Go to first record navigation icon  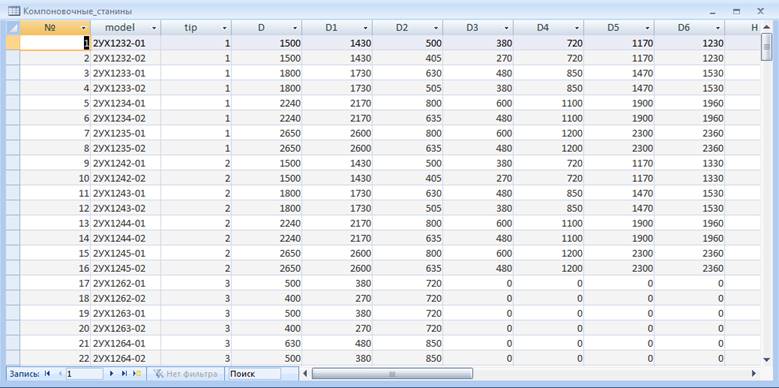(48, 373)
